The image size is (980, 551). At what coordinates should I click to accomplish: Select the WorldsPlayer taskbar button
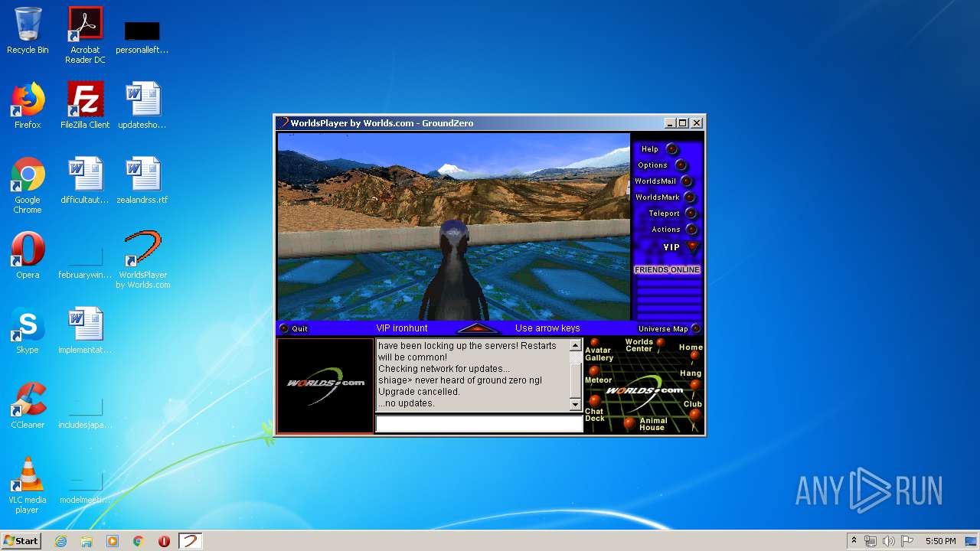tap(190, 541)
